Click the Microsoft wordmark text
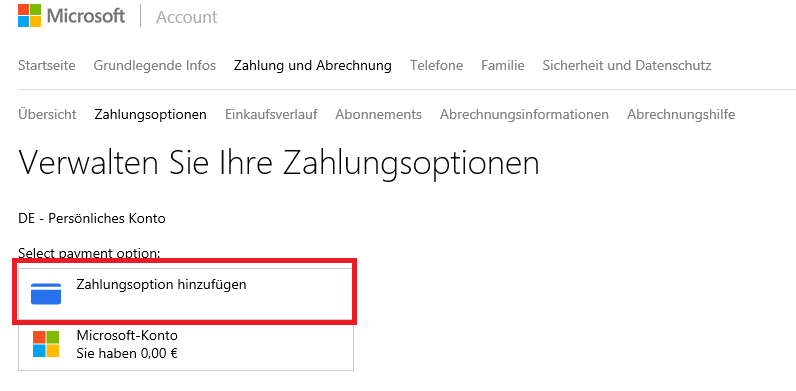Viewport: 796px width, 391px height. coord(86,16)
